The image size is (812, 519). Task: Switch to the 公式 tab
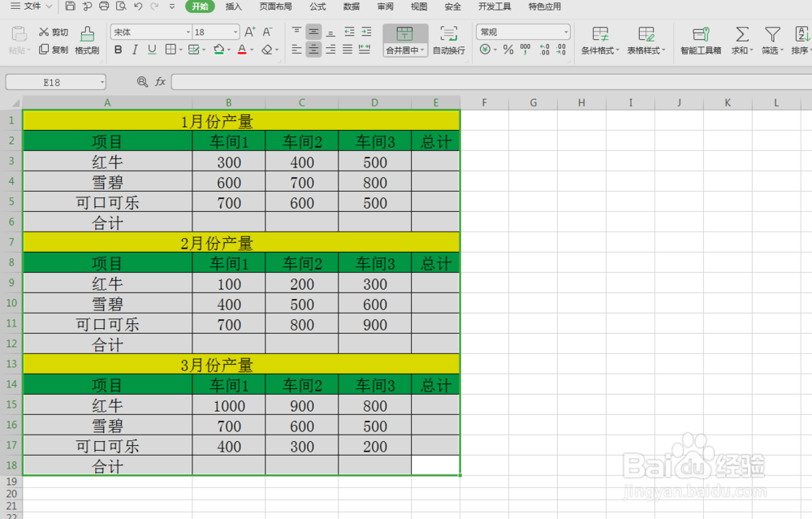(317, 6)
